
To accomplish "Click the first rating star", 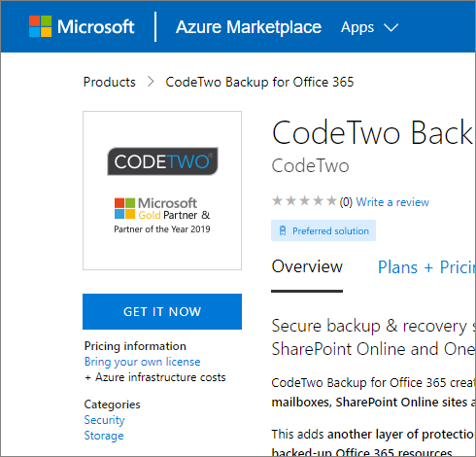I will [277, 201].
